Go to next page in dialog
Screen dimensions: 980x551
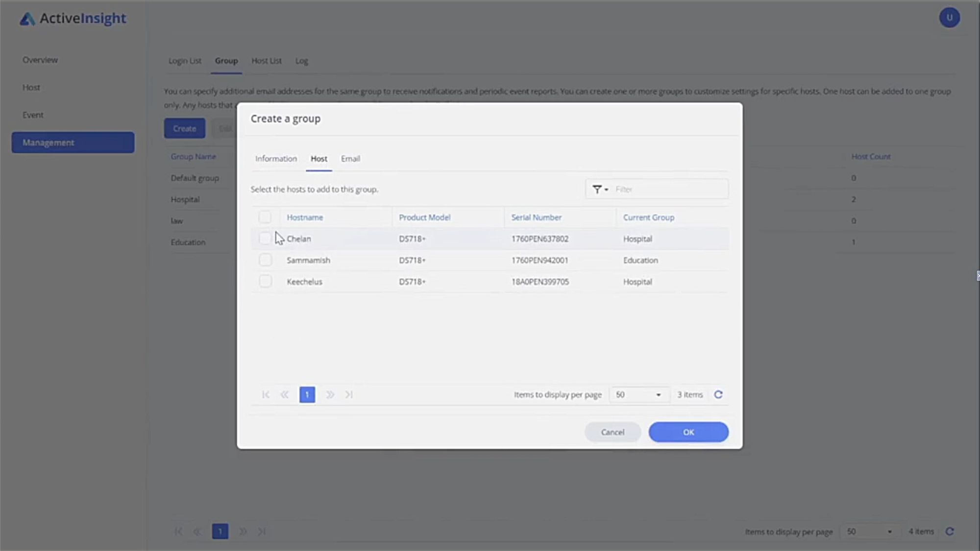tap(330, 395)
